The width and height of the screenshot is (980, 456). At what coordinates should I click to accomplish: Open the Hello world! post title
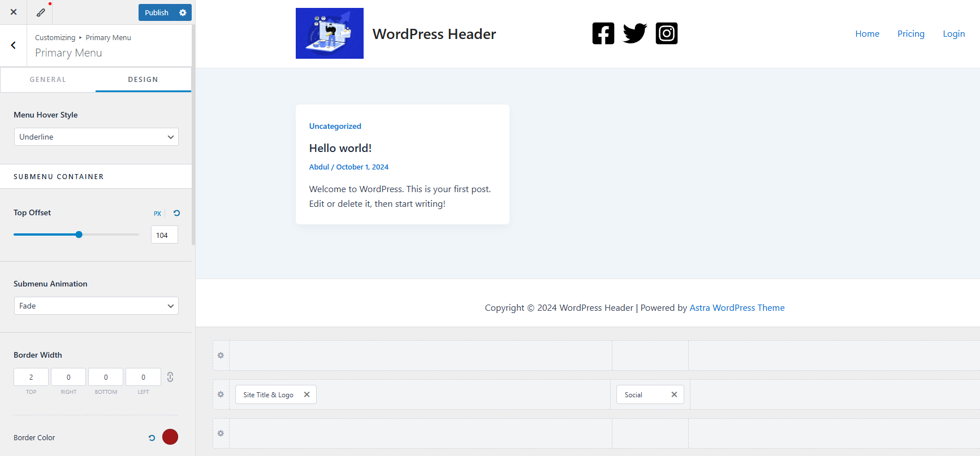[x=340, y=148]
